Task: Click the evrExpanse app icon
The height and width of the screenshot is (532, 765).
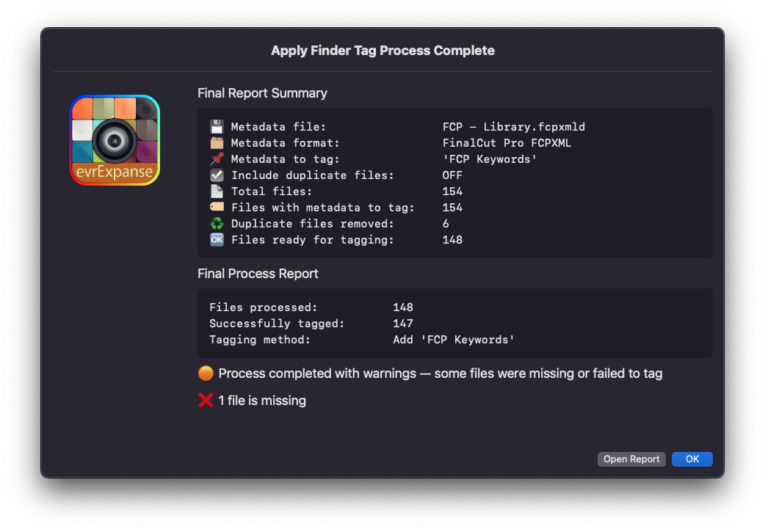Action: (x=115, y=140)
